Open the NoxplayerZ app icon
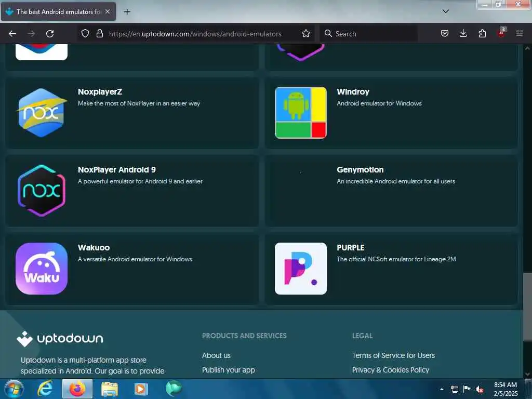532x399 pixels. pos(42,113)
